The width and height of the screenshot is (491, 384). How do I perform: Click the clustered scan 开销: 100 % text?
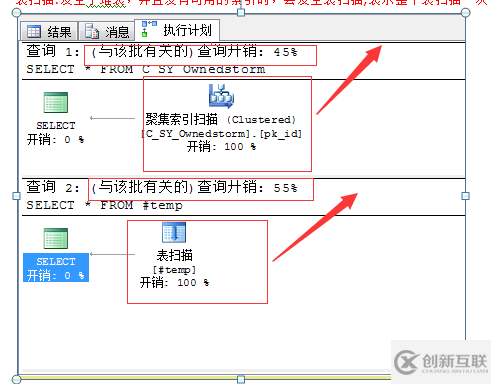pos(221,146)
